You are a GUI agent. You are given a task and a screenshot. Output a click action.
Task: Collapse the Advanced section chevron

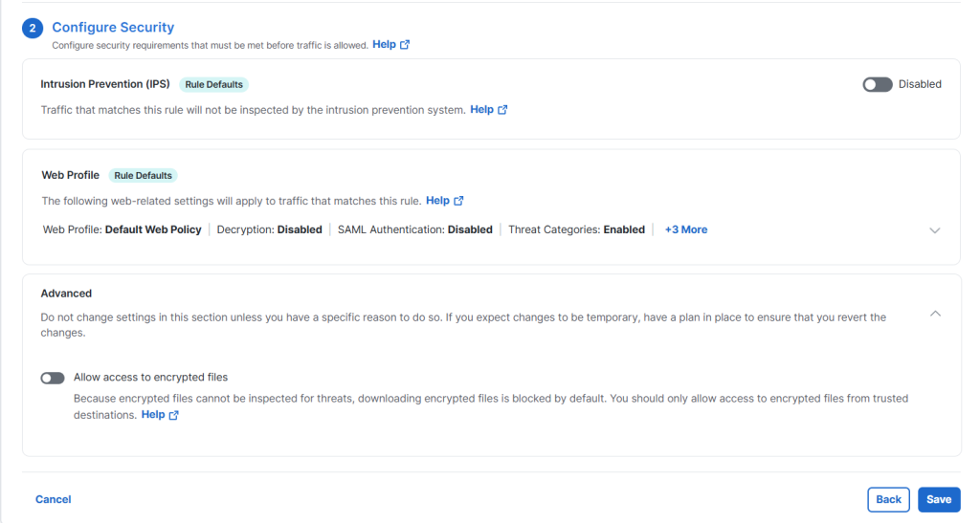[936, 314]
